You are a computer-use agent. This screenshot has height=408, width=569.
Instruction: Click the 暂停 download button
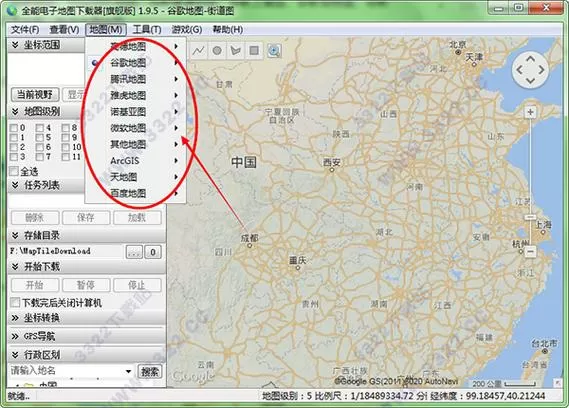(x=86, y=285)
